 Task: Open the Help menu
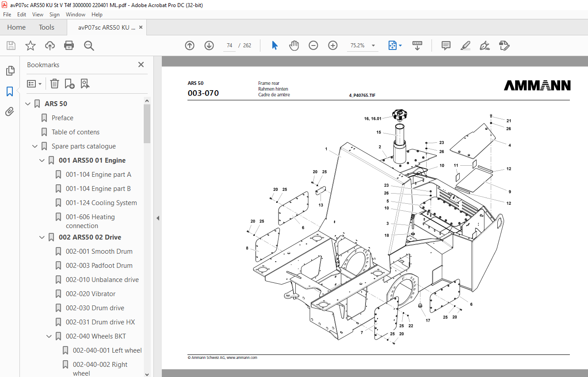coord(97,15)
